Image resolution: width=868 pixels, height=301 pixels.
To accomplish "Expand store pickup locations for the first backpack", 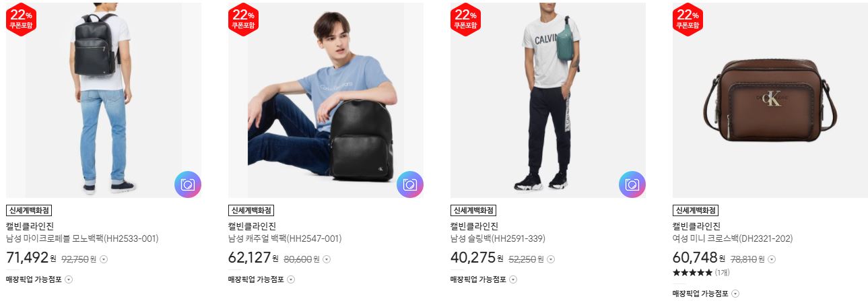I will click(x=69, y=279).
